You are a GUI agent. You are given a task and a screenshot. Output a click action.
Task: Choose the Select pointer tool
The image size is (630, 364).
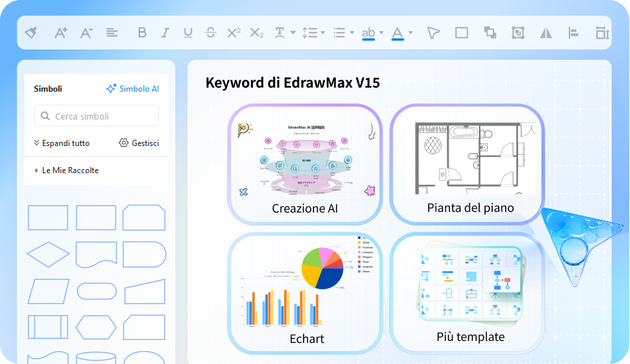click(433, 33)
